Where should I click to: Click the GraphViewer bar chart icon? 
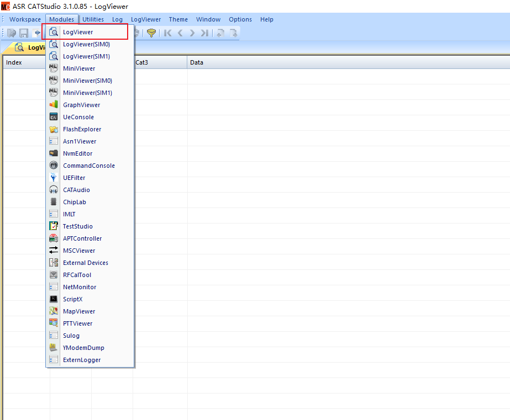[x=54, y=105]
